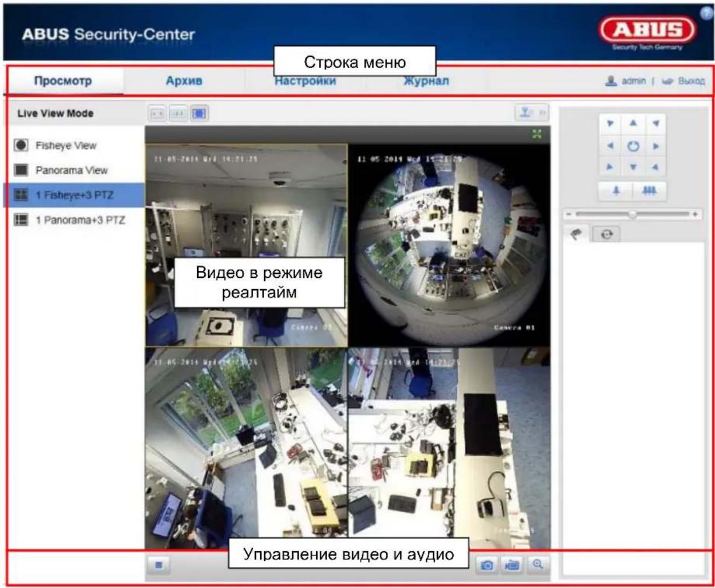Click the single tree zoom-in button

click(616, 191)
